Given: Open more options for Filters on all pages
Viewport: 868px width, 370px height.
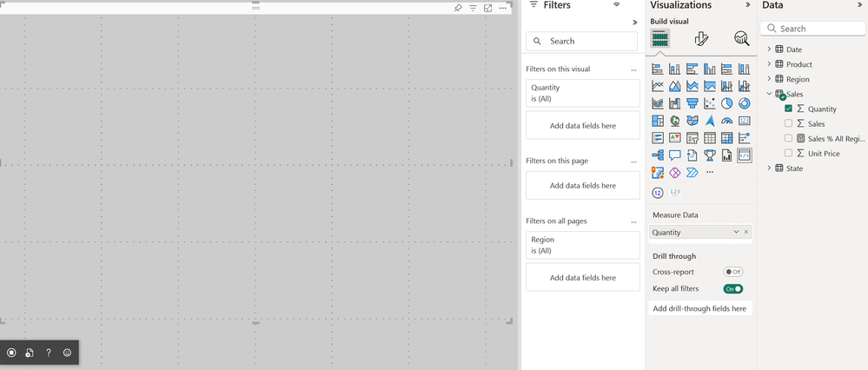Looking at the screenshot, I should tap(633, 221).
